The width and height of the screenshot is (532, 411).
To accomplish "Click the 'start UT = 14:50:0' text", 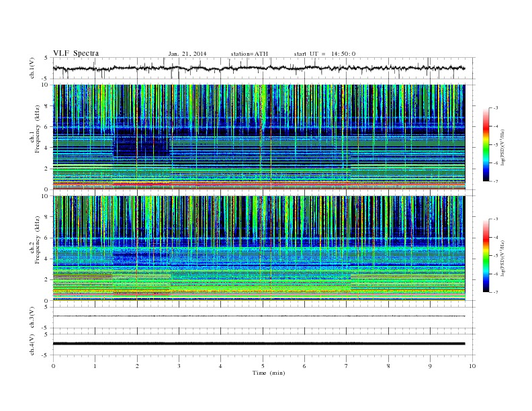I will coord(324,54).
